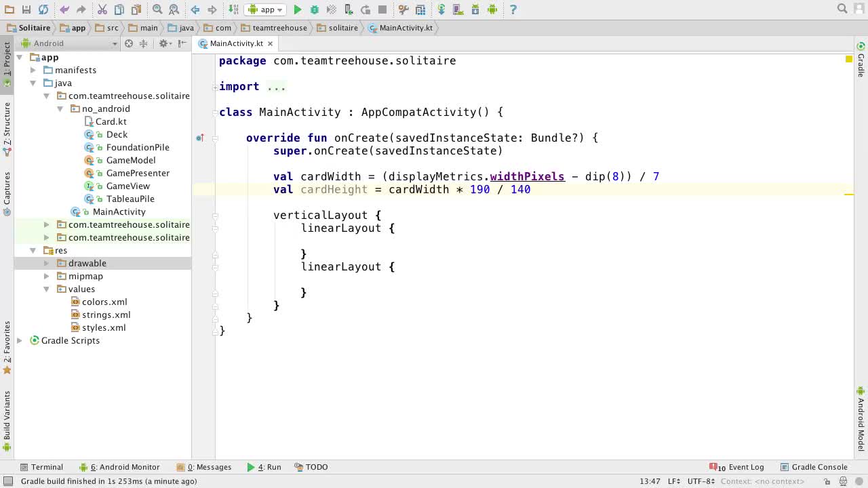Open Help question mark icon
868x488 pixels.
[513, 9]
